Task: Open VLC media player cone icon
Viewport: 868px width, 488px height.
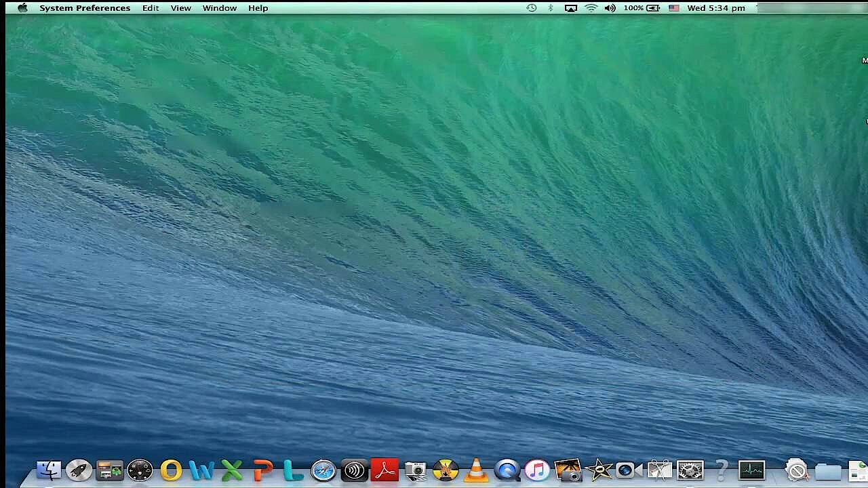Action: 476,470
